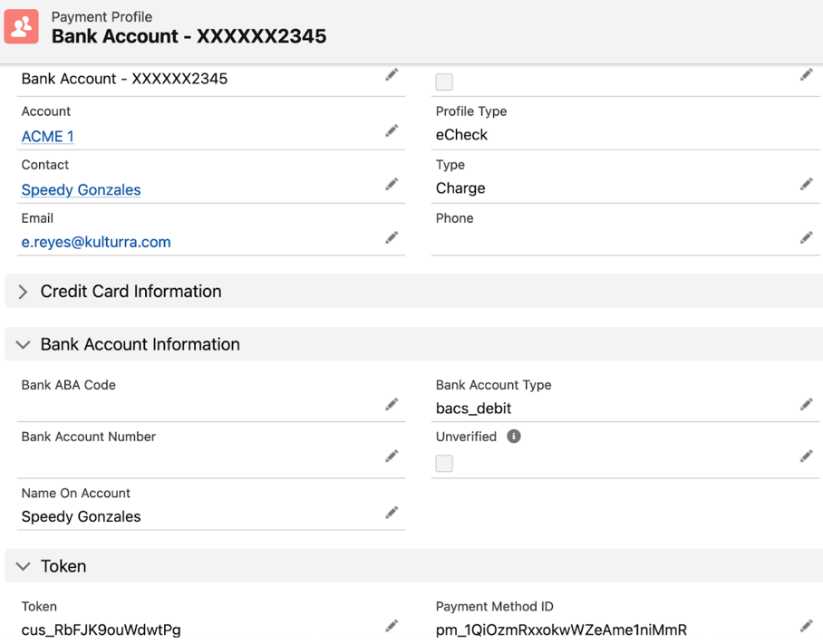The image size is (823, 644).
Task: Click pencil icon next to Email
Action: click(392, 237)
